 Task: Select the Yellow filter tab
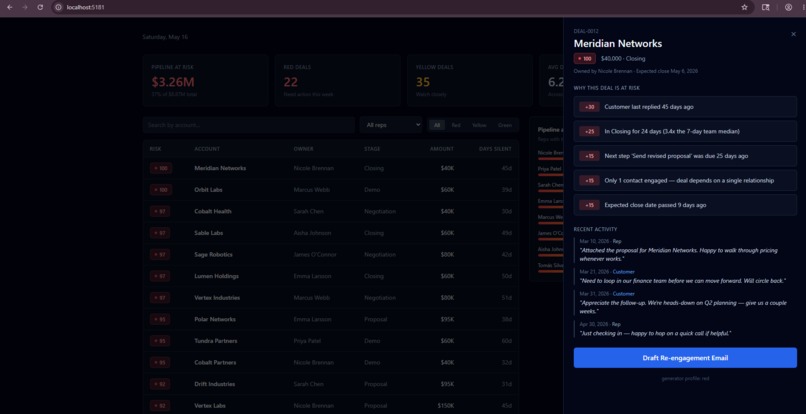click(x=479, y=125)
